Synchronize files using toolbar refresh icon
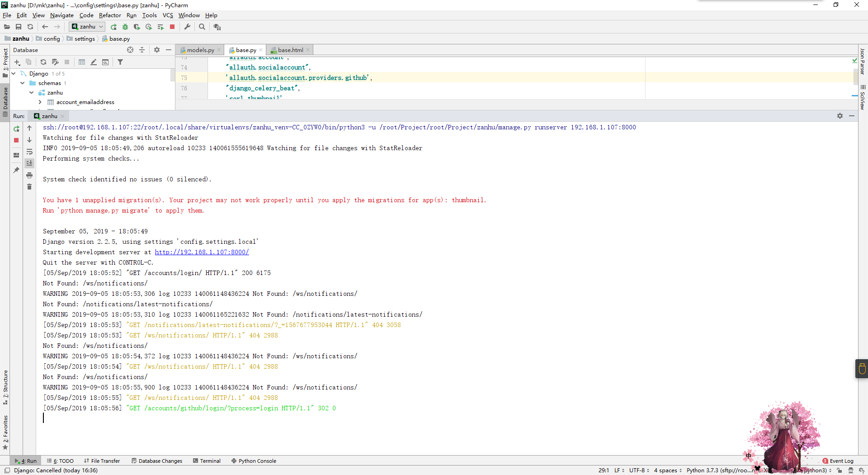 (30, 27)
